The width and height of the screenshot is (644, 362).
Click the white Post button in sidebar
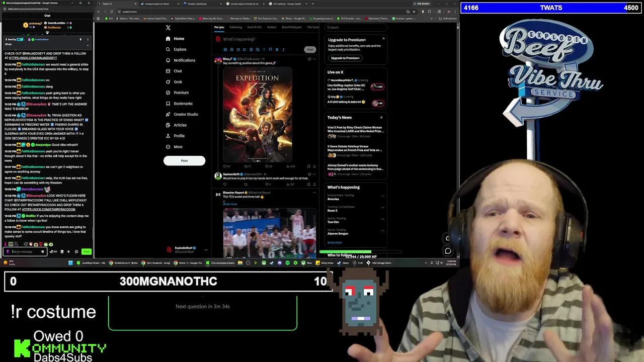[x=184, y=161]
